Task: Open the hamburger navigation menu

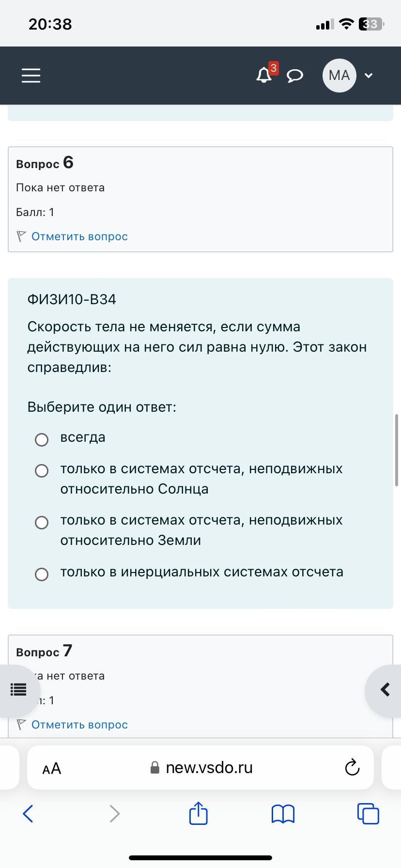Action: pos(31,75)
